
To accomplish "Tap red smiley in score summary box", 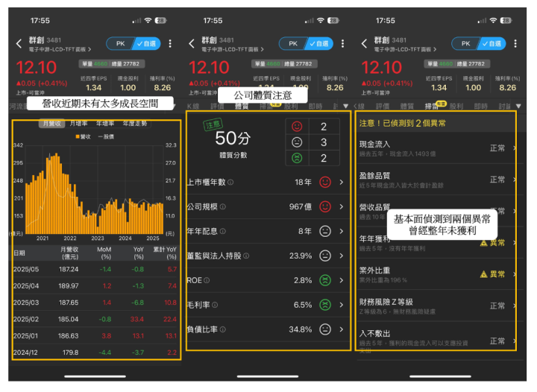I will [297, 127].
